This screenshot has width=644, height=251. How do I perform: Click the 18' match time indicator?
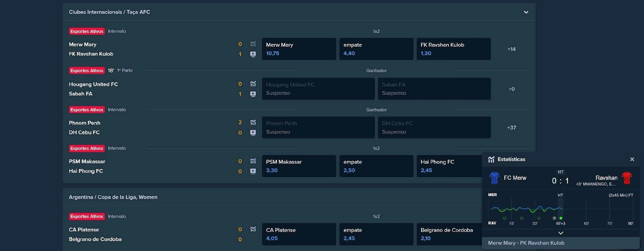click(111, 71)
